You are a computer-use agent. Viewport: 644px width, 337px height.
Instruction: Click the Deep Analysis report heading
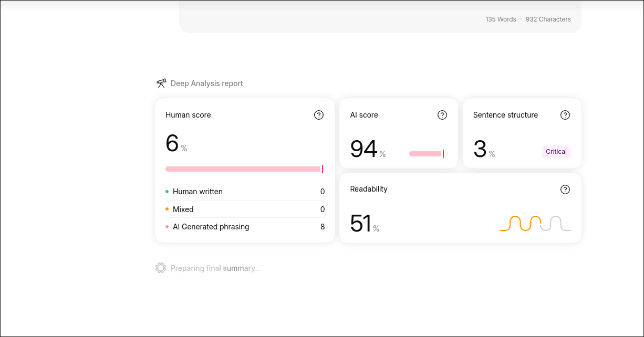pos(207,83)
